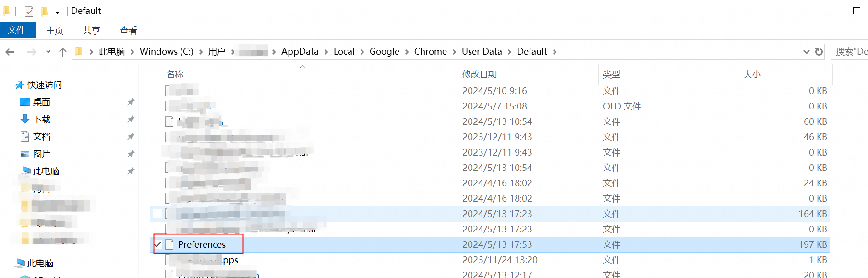Refresh the current folder view
This screenshot has width=868, height=278.
(819, 52)
